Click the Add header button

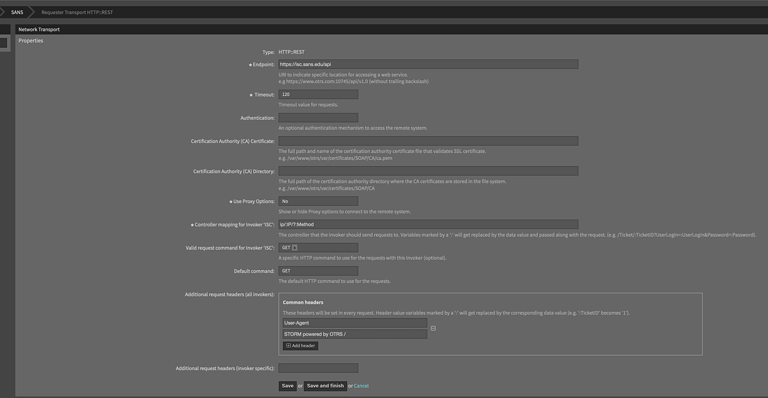point(300,346)
